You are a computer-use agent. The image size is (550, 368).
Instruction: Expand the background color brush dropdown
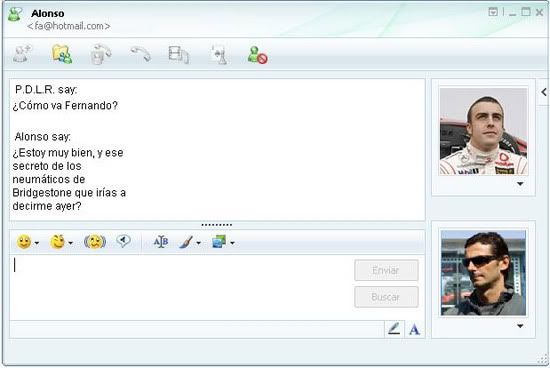coord(199,243)
